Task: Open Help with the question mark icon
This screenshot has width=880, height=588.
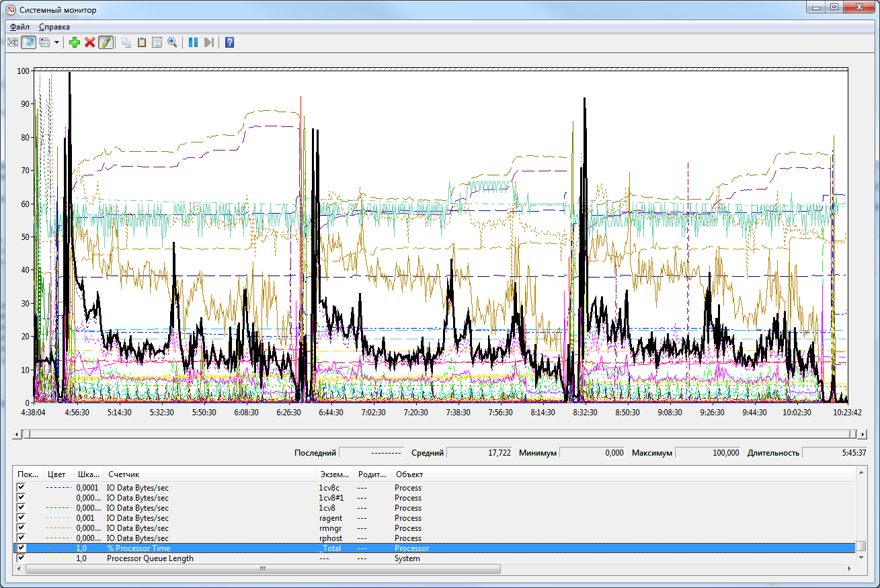Action: pos(229,42)
